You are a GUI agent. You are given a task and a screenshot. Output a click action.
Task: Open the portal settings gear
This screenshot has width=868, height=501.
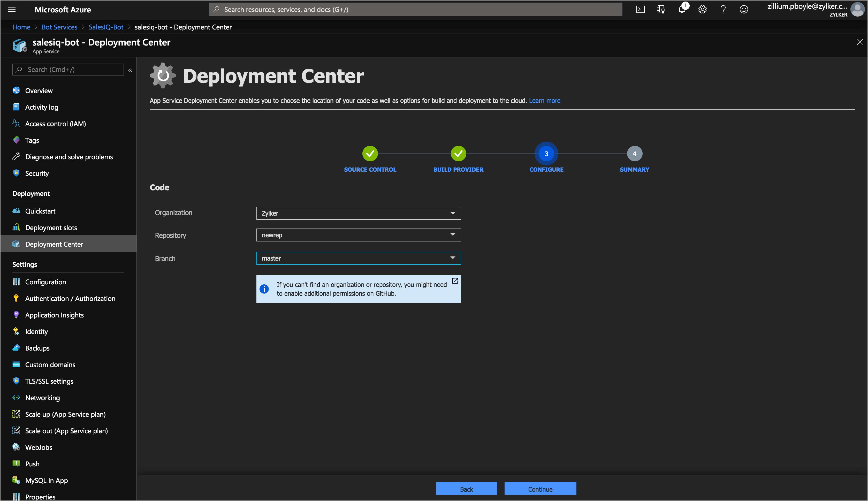pos(702,9)
